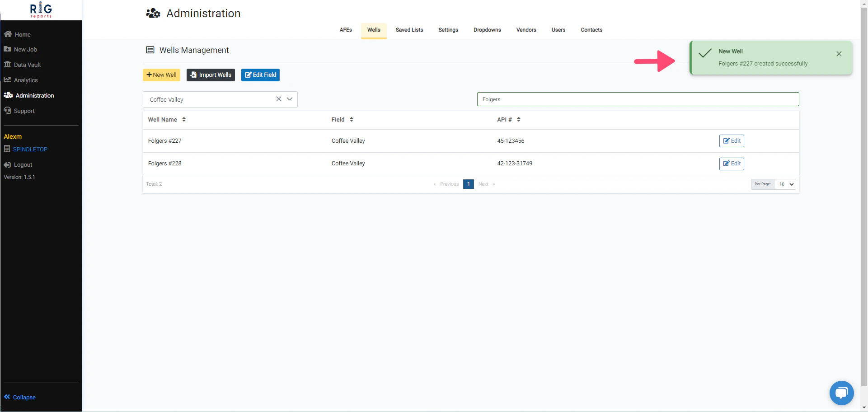Image resolution: width=868 pixels, height=412 pixels.
Task: Open the Per Page 10 dropdown
Action: point(785,184)
